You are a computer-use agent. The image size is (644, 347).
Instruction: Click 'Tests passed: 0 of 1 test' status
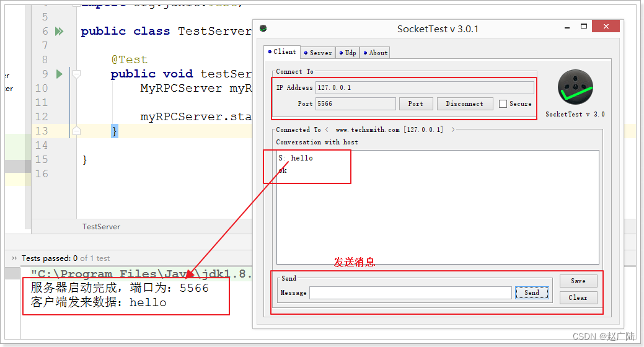[66, 258]
